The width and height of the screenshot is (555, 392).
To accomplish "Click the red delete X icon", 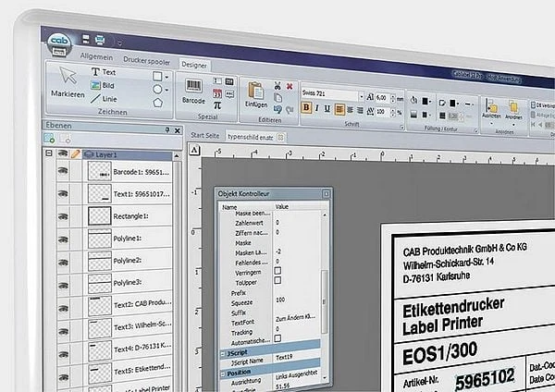I will pos(290,86).
